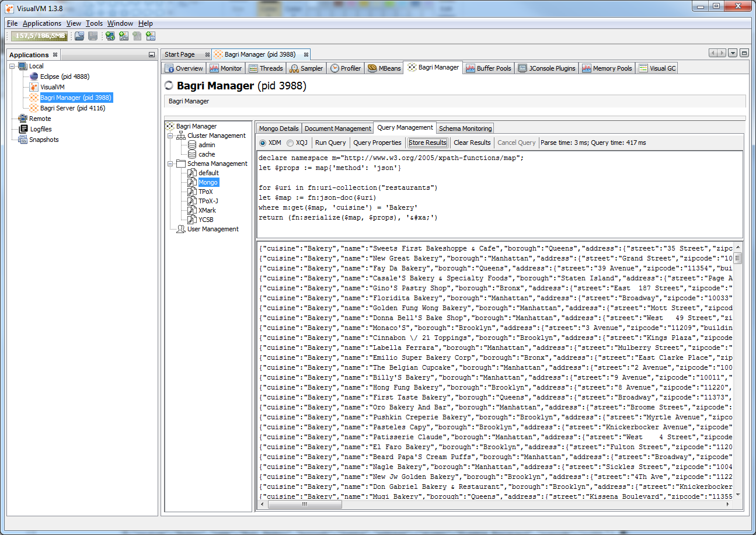Image resolution: width=756 pixels, height=535 pixels.
Task: Open the document list dropdown arrow
Action: click(x=733, y=53)
